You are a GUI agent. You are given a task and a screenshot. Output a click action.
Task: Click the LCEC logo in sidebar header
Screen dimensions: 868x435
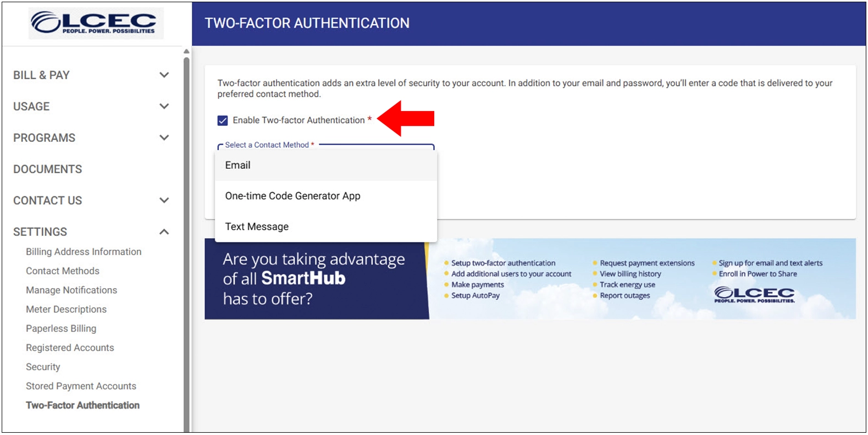pos(96,23)
